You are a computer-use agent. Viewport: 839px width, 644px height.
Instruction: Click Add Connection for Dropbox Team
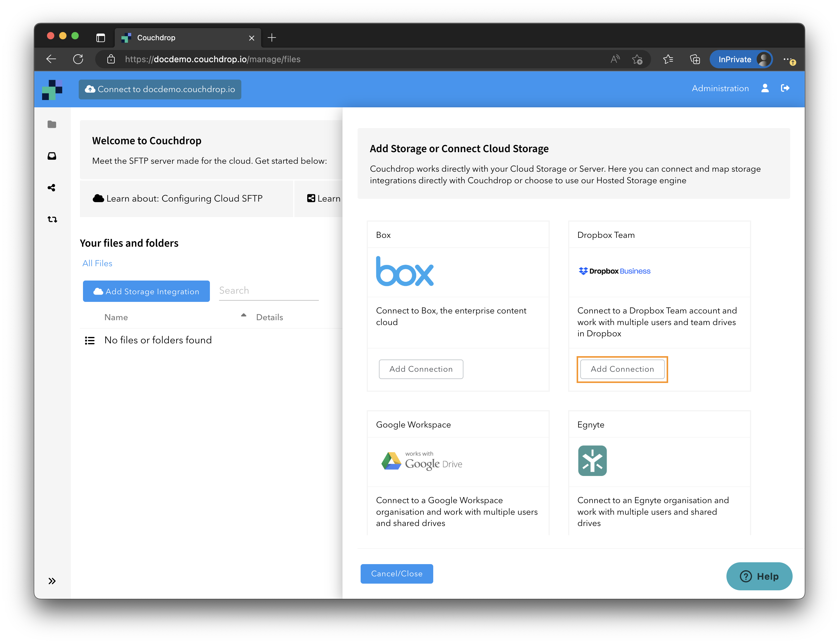[x=622, y=369]
